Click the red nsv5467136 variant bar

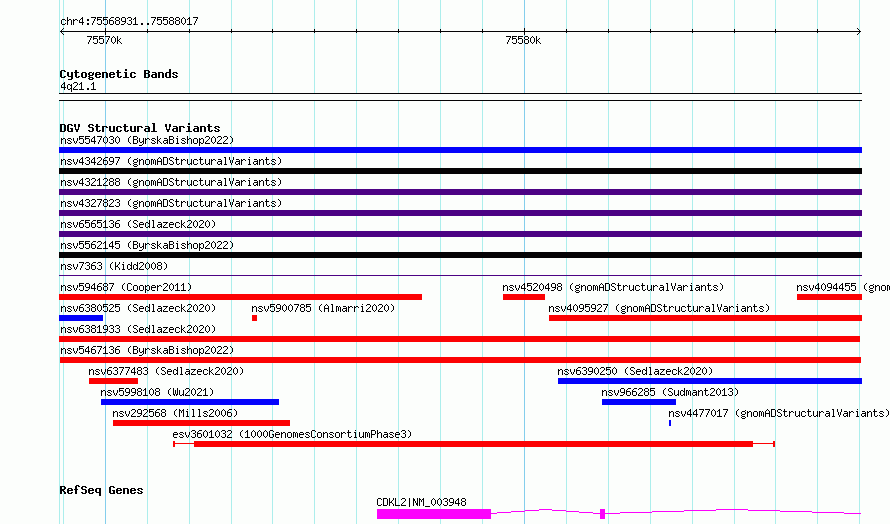460,360
